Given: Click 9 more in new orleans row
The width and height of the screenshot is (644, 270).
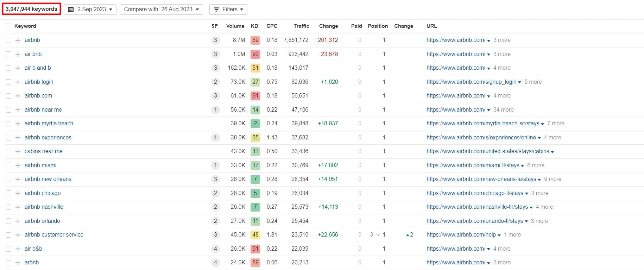Looking at the screenshot, I should (x=553, y=179).
